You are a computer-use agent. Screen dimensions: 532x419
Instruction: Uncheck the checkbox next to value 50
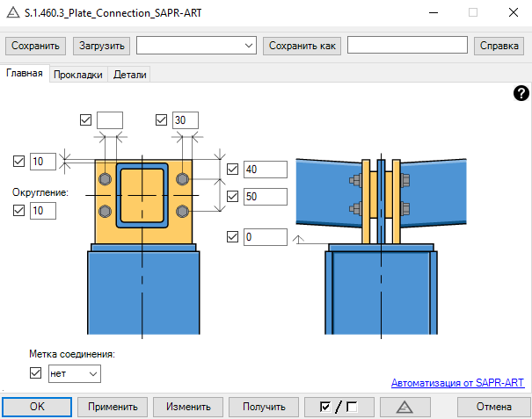point(233,196)
